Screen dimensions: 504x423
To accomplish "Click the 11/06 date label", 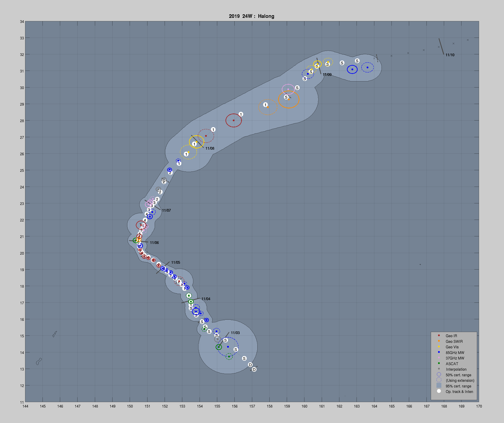I will coord(154,243).
